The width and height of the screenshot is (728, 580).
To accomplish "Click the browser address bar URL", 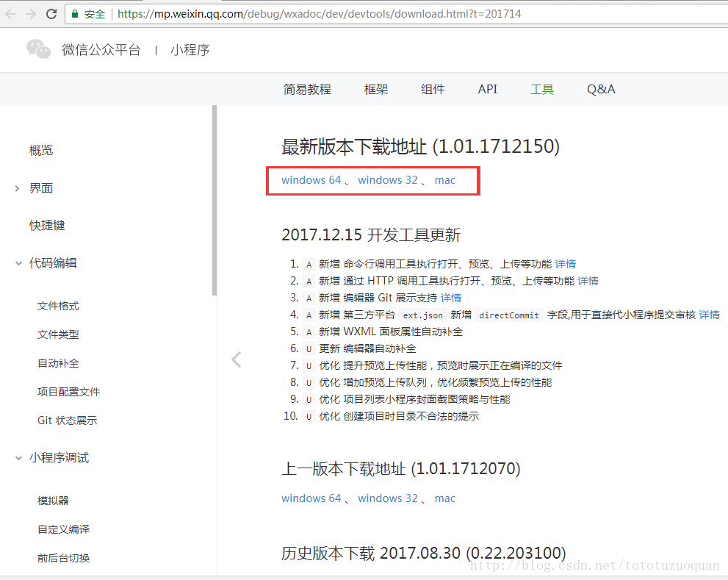I will (319, 14).
